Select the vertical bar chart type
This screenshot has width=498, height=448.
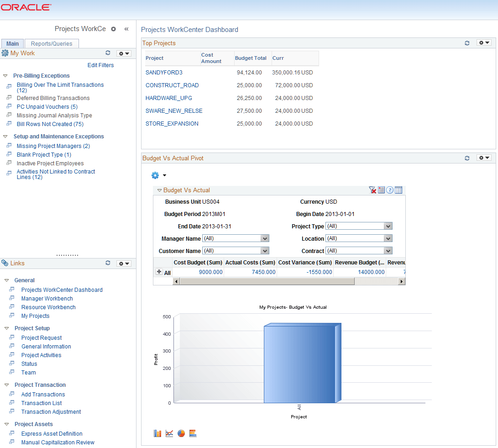point(157,433)
